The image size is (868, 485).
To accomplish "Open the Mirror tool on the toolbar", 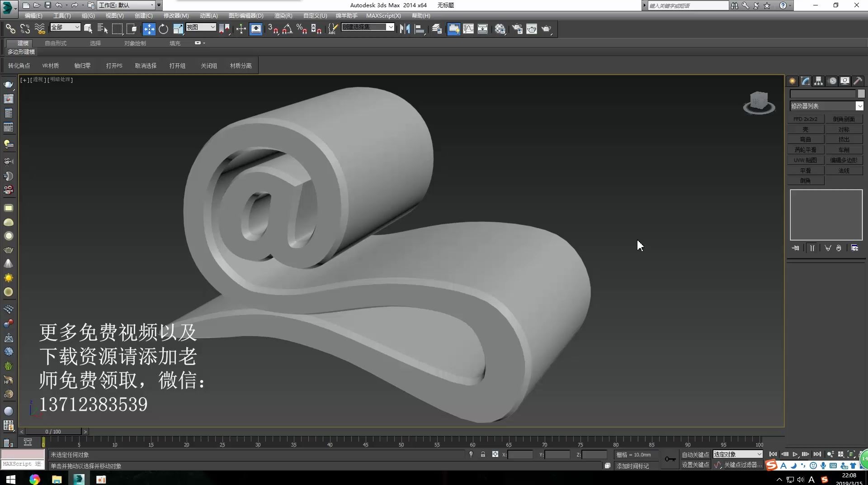I will click(405, 29).
